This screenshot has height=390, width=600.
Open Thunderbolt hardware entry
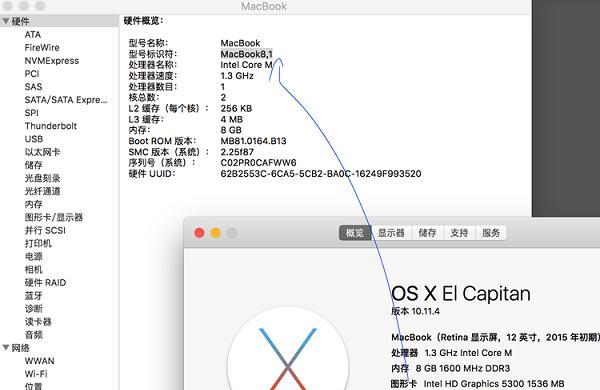point(51,126)
